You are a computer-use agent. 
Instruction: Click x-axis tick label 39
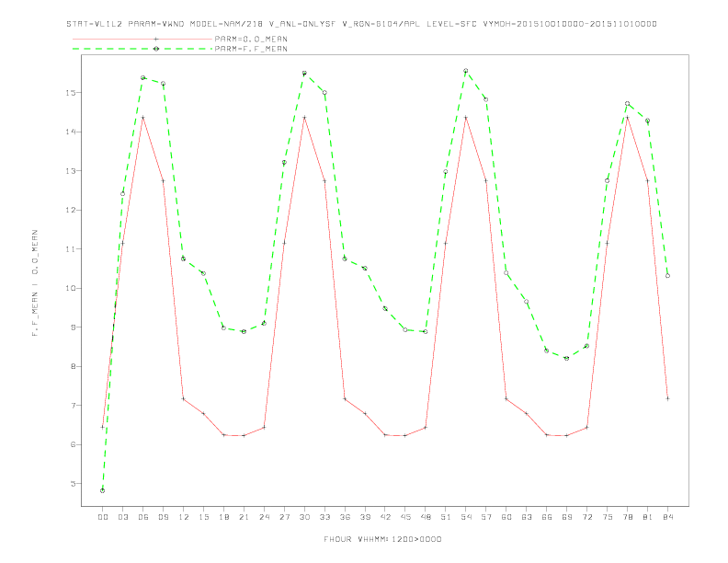365,517
